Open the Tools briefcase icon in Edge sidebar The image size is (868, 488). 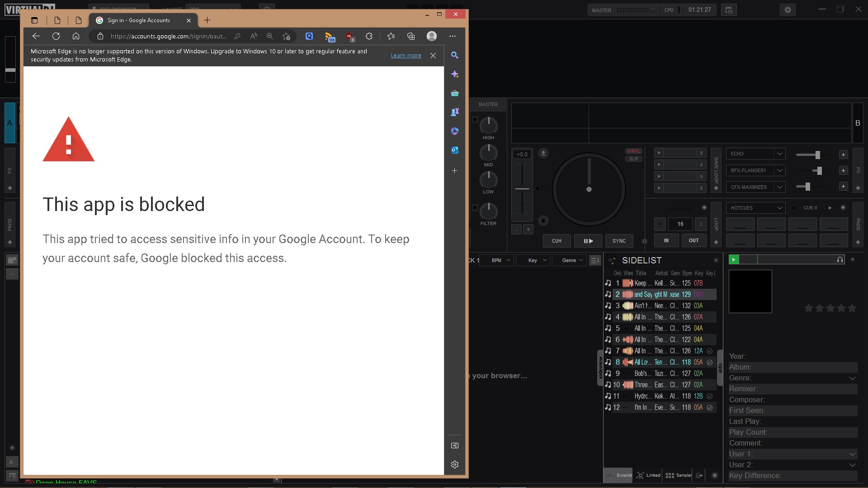pyautogui.click(x=455, y=93)
